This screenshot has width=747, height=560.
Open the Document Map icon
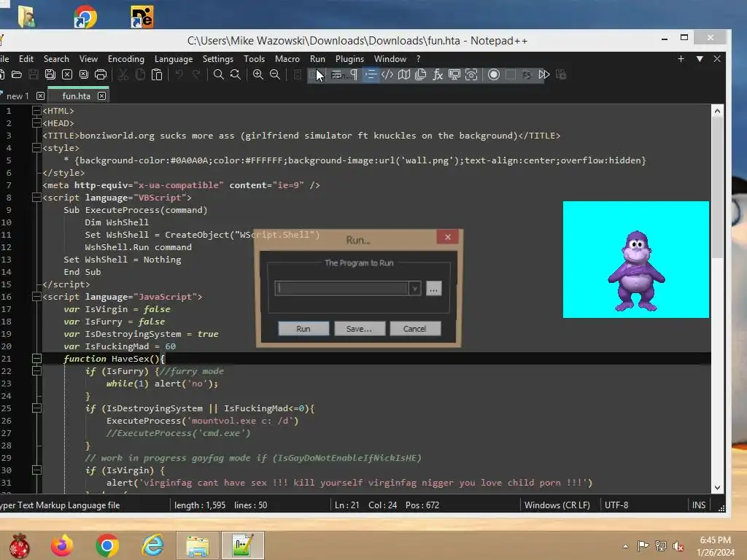click(x=404, y=75)
